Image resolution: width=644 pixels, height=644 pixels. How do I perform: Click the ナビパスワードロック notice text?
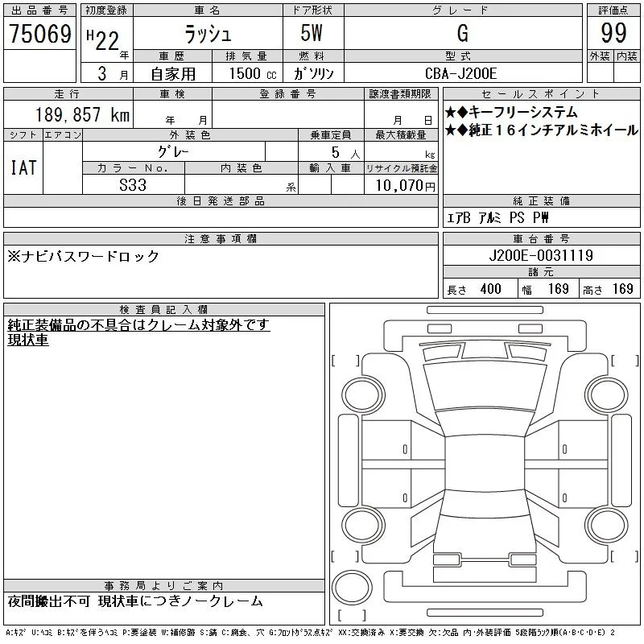84,256
